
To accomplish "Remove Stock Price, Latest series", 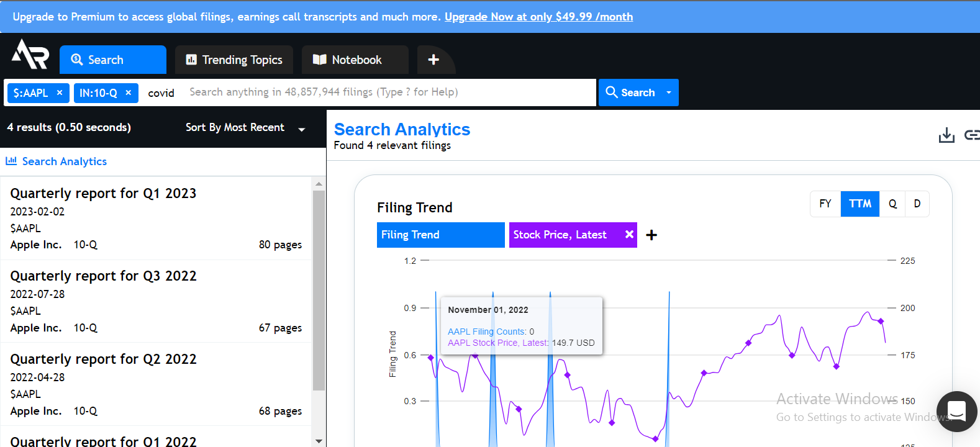I will tap(629, 234).
